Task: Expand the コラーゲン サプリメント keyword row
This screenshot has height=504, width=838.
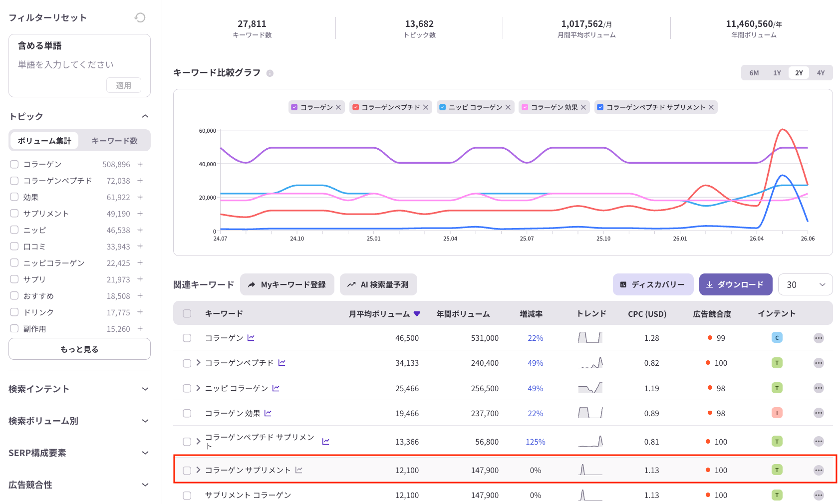Action: click(198, 470)
